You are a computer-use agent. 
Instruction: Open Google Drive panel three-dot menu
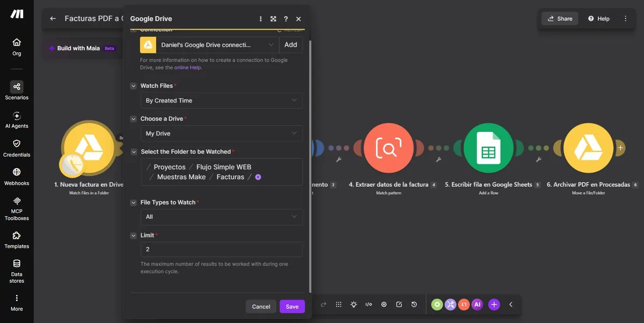261,19
